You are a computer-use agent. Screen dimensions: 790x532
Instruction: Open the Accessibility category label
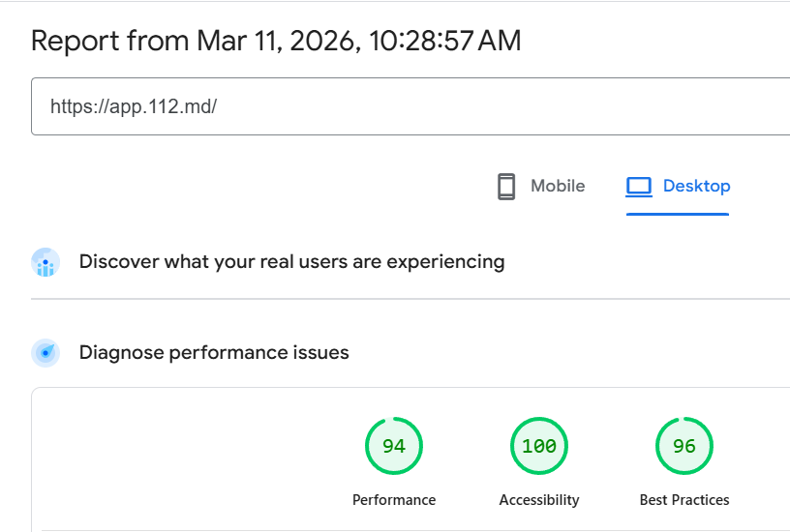tap(538, 500)
